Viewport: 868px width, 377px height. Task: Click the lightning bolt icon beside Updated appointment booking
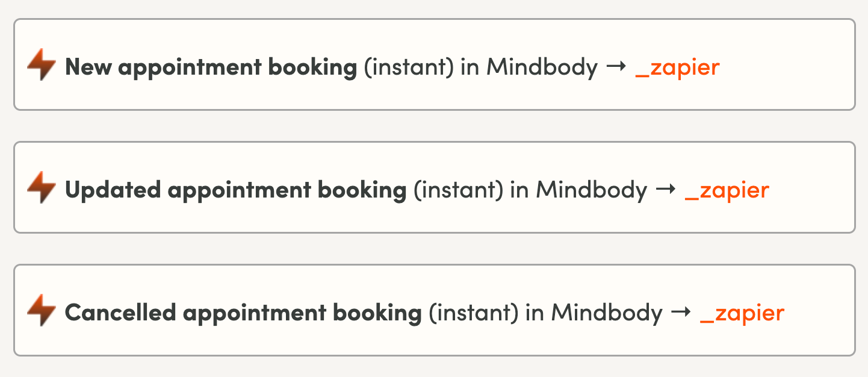pos(42,188)
